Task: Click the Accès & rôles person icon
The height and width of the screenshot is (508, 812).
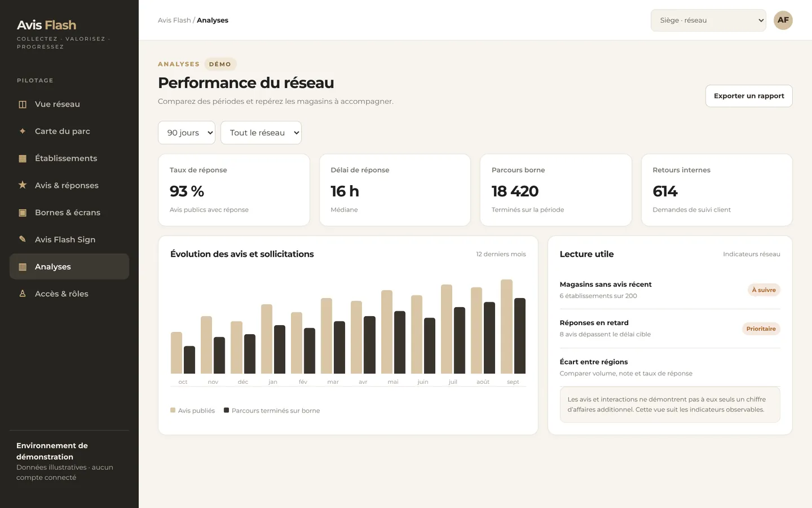Action: [23, 294]
